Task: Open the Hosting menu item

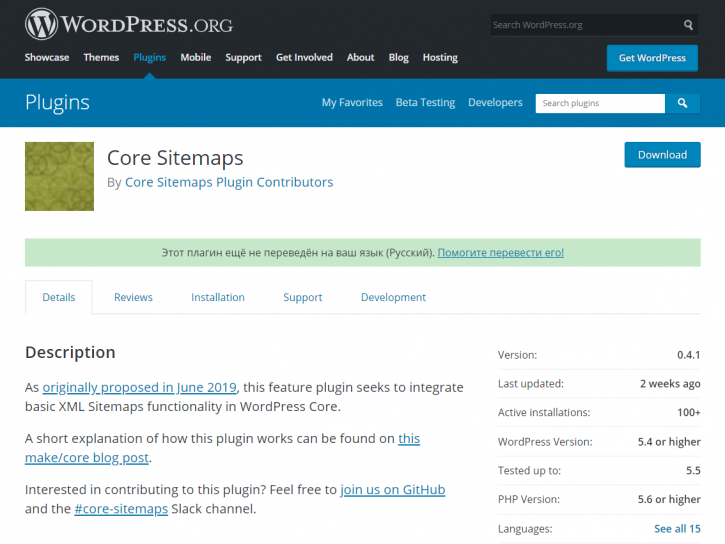Action: pyautogui.click(x=440, y=57)
